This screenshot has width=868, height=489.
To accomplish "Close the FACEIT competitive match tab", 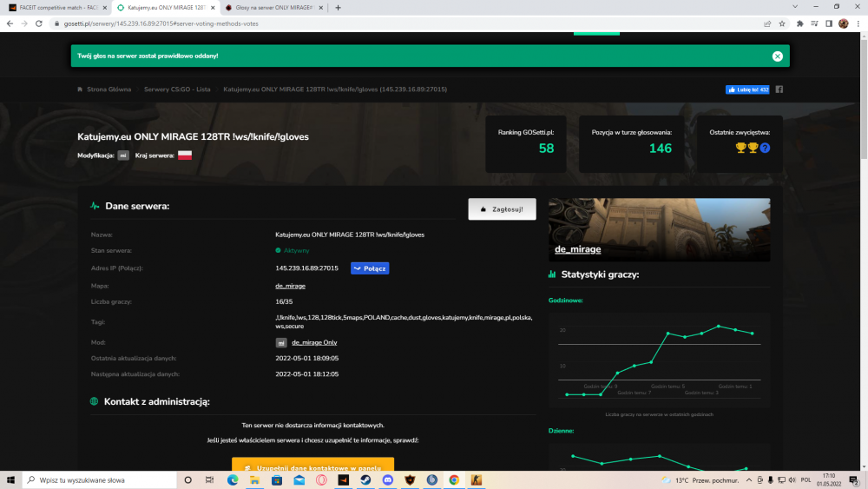I will click(x=105, y=8).
